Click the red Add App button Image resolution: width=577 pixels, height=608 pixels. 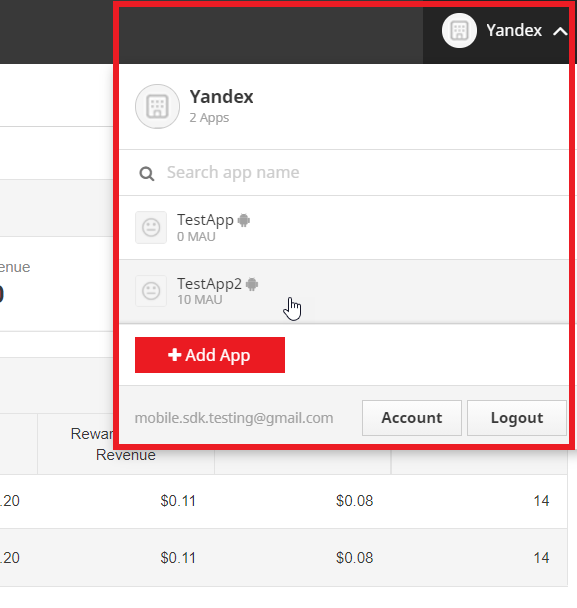point(210,355)
